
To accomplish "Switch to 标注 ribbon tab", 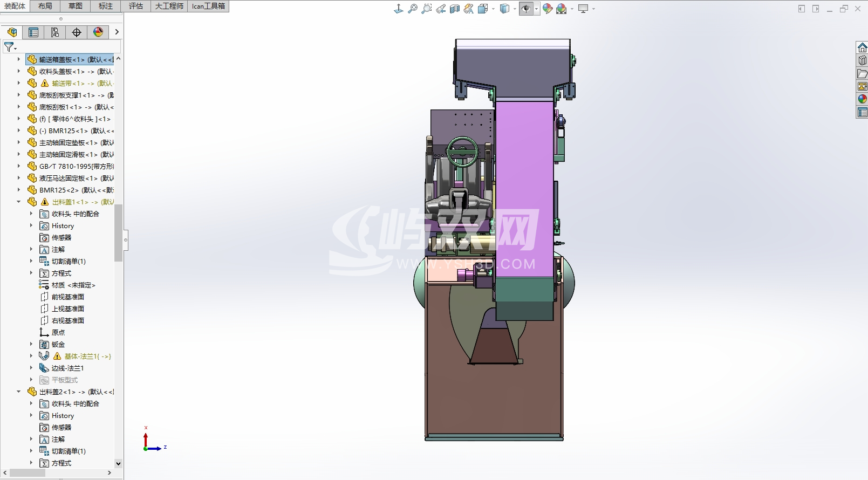I will [x=106, y=6].
